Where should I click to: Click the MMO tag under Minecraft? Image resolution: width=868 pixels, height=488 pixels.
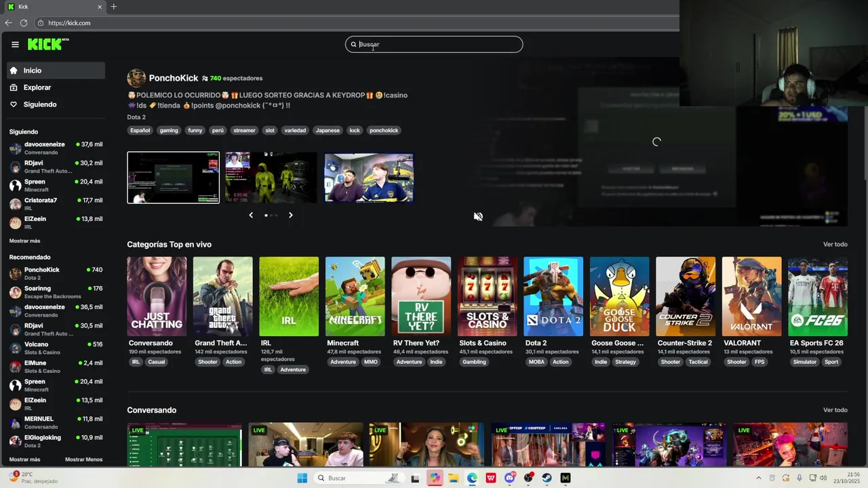tap(371, 362)
